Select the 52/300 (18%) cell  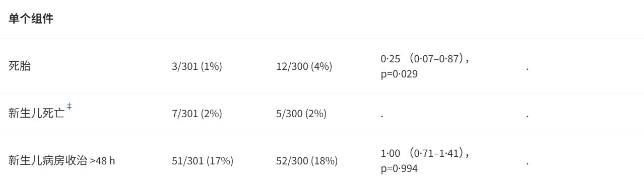click(x=307, y=162)
